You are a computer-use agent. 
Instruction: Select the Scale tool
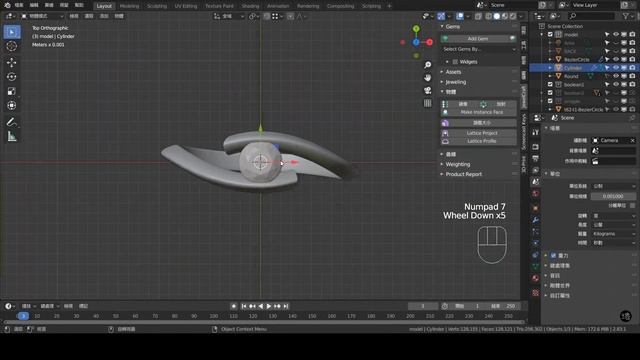pyautogui.click(x=12, y=91)
